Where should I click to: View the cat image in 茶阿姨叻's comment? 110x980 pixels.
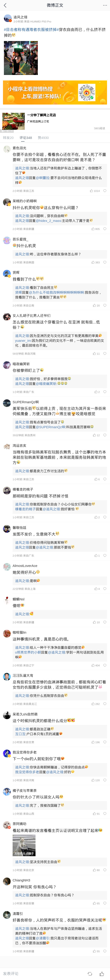24,845
